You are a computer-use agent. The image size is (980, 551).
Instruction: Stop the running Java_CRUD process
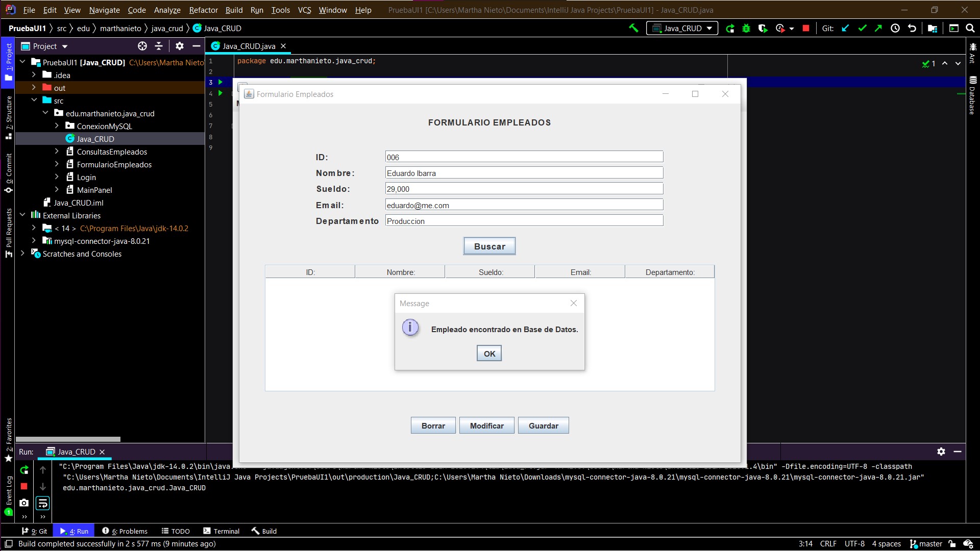(805, 28)
